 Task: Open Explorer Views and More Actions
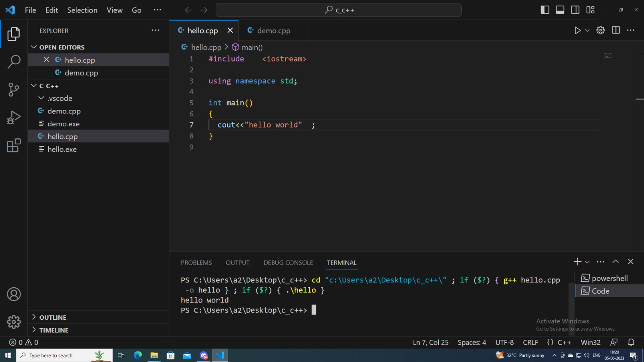[155, 31]
